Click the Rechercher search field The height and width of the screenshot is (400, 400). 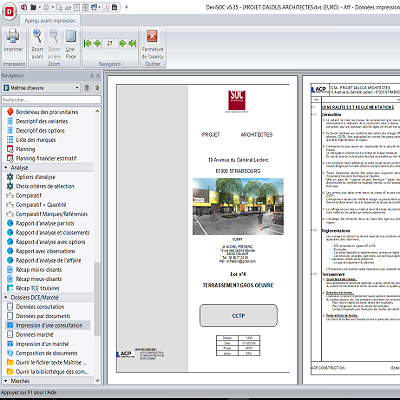(x=51, y=100)
